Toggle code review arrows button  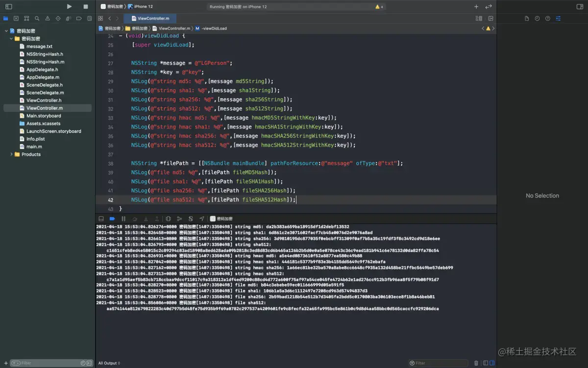(x=489, y=6)
